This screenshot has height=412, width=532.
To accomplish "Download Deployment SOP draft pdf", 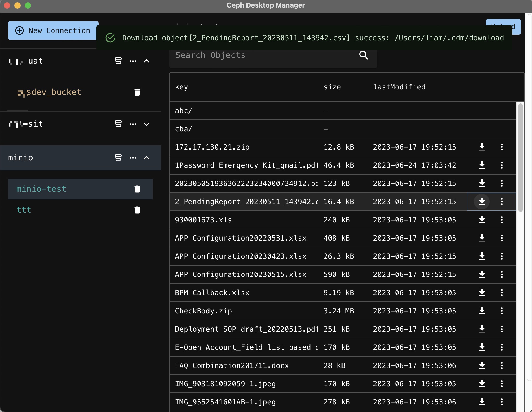I will click(x=482, y=329).
